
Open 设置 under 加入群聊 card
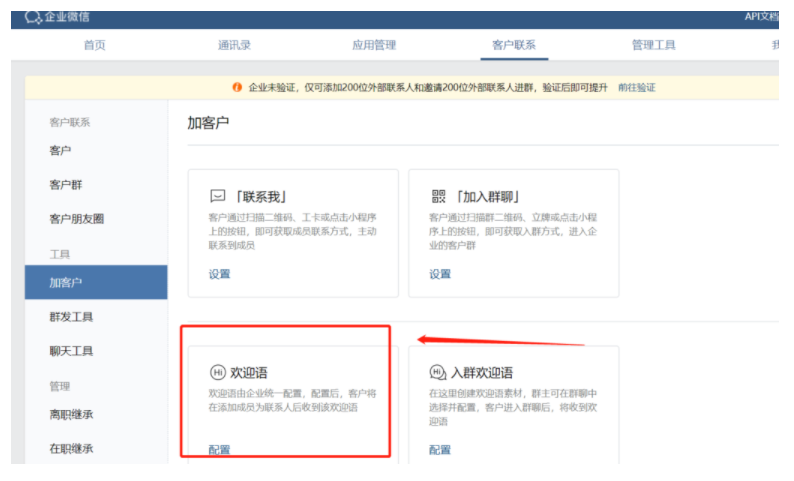tap(440, 274)
